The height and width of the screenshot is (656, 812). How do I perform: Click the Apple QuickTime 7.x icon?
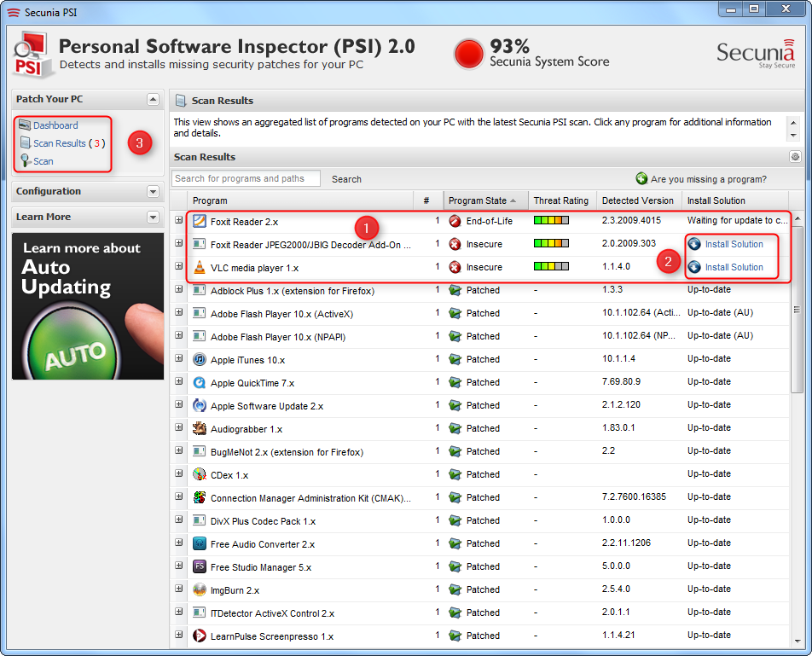tap(200, 382)
